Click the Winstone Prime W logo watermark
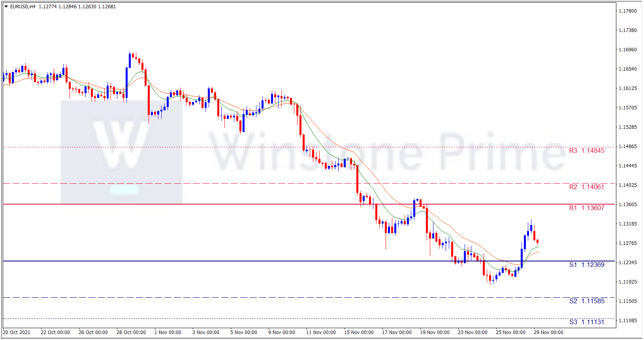 tap(121, 152)
